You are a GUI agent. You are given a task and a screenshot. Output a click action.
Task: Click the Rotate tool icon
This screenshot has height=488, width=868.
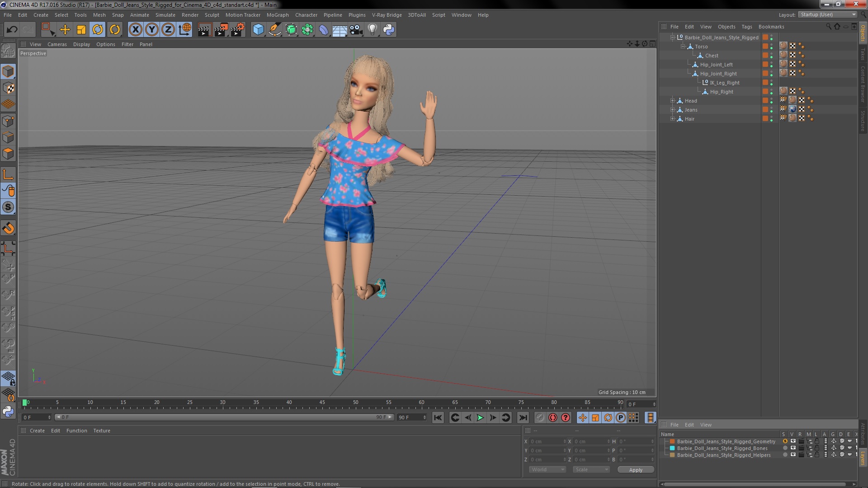[98, 29]
